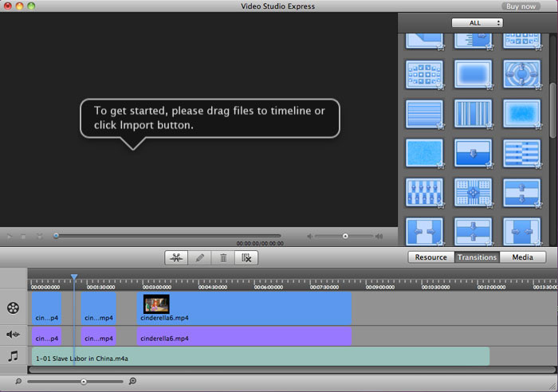558x392 pixels.
Task: Select the circular four-arrow transition
Action: click(x=521, y=74)
